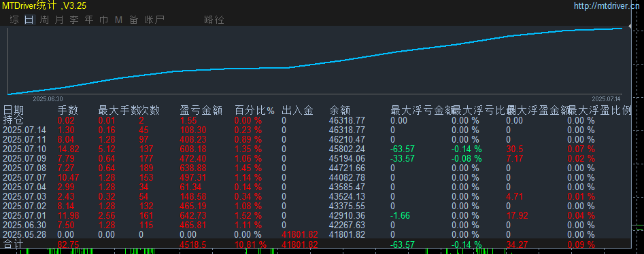The height and width of the screenshot is (254, 644).
Task: Select the 2025.07.10 date row
Action: [x=24, y=149]
